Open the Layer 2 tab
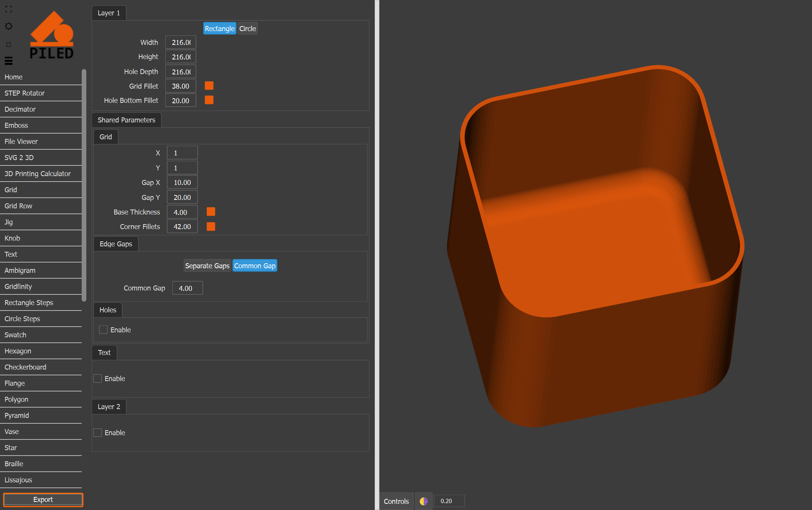 pyautogui.click(x=109, y=407)
